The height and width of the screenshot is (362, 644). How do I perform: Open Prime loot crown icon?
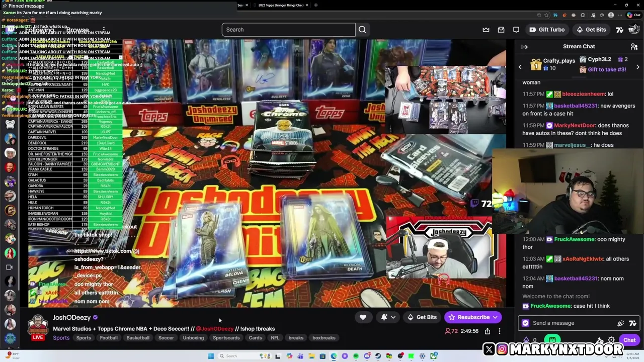(486, 30)
